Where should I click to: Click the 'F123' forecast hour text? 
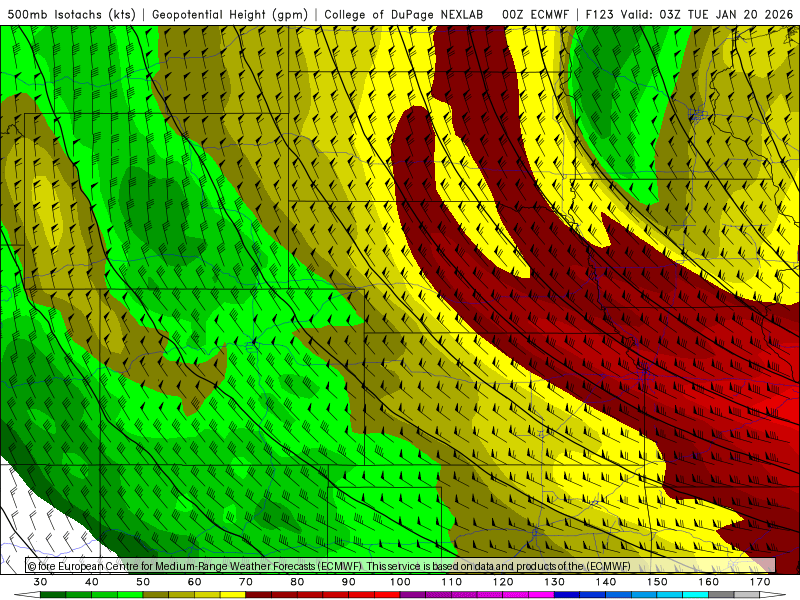(599, 14)
